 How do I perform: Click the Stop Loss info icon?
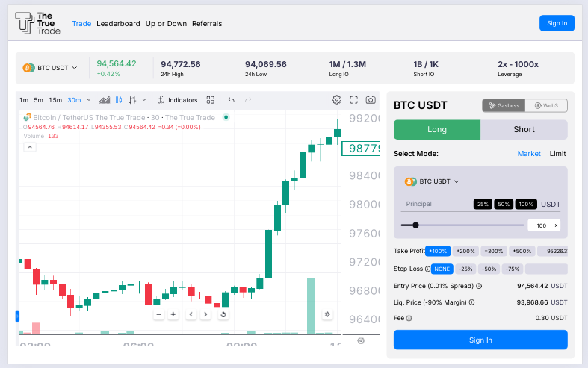pos(427,269)
